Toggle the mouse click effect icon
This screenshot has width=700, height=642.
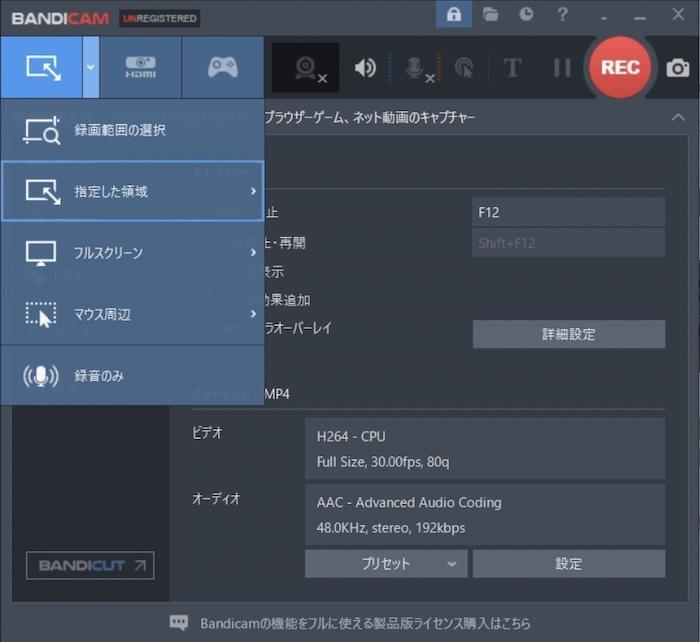[x=464, y=68]
